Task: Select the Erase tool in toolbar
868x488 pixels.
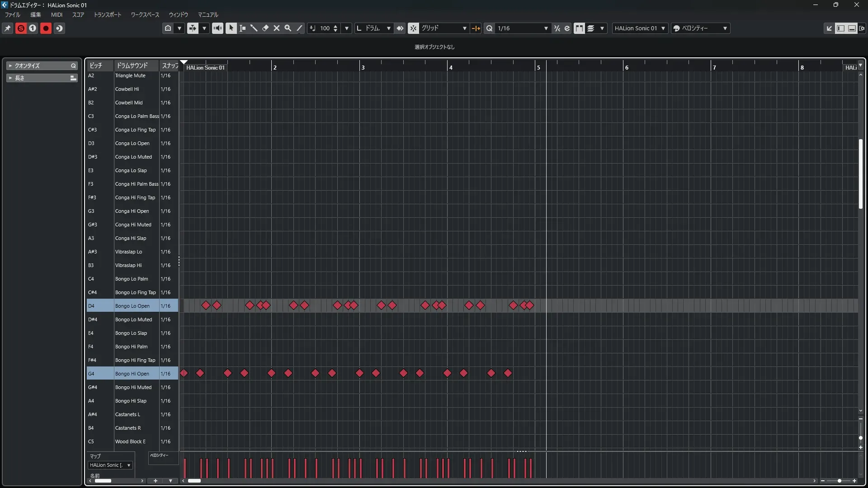Action: tap(265, 28)
